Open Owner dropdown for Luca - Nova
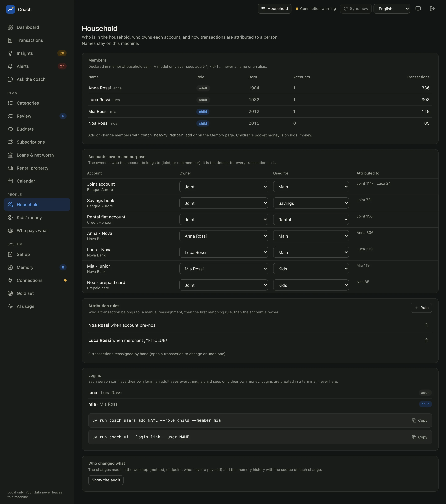The image size is (446, 504). tap(224, 252)
